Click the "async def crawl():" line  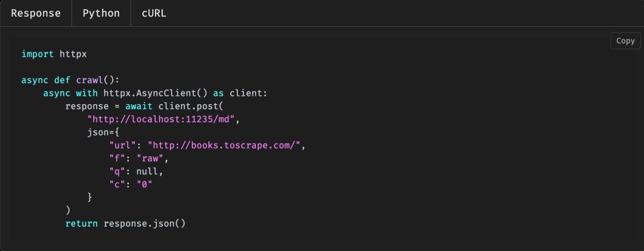[x=70, y=80]
